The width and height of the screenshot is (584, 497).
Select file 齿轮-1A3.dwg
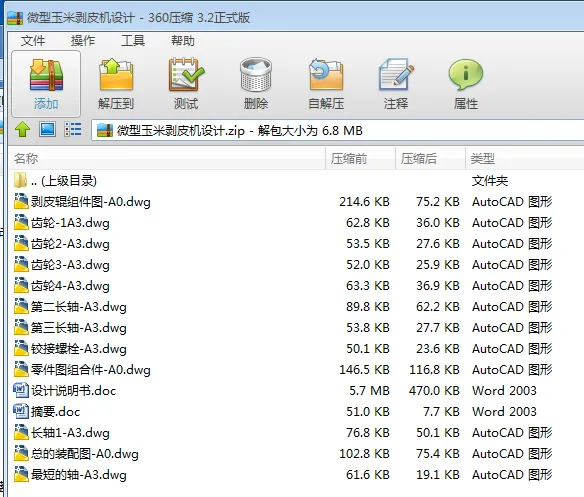point(296,223)
